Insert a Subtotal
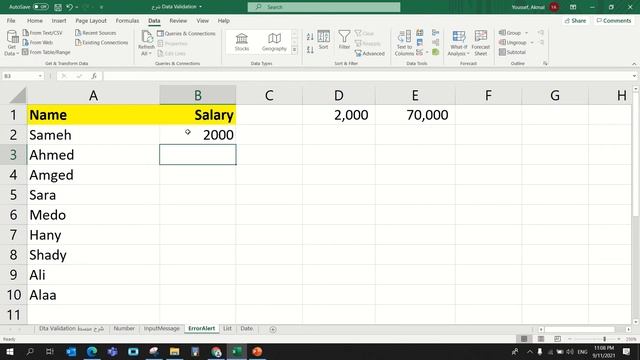This screenshot has width=640, height=360. (512, 52)
